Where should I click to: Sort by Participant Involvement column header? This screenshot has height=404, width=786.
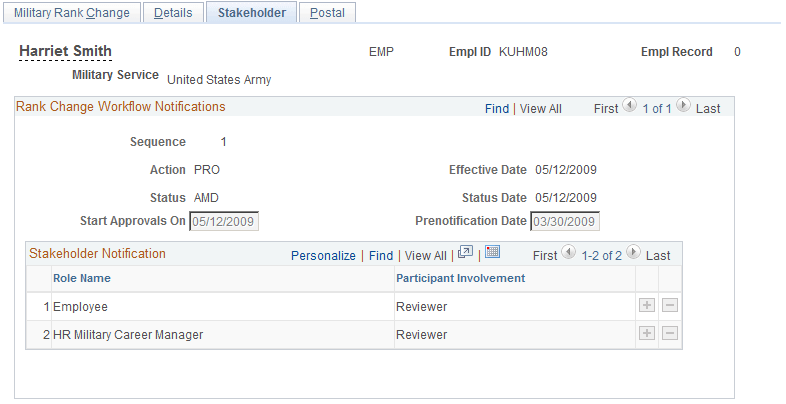point(460,278)
